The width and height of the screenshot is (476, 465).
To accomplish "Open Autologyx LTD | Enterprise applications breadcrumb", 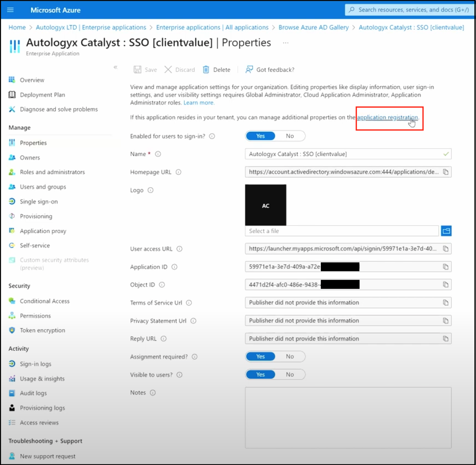I will [x=91, y=27].
